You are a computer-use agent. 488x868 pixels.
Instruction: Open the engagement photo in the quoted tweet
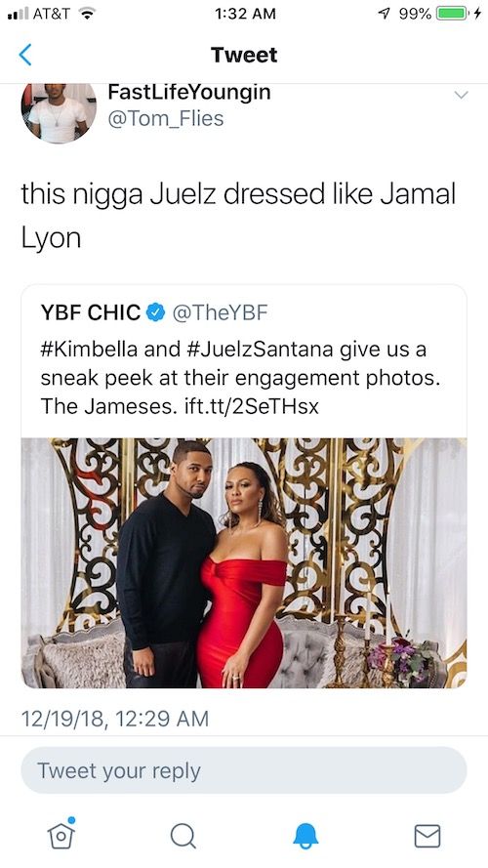tap(244, 563)
